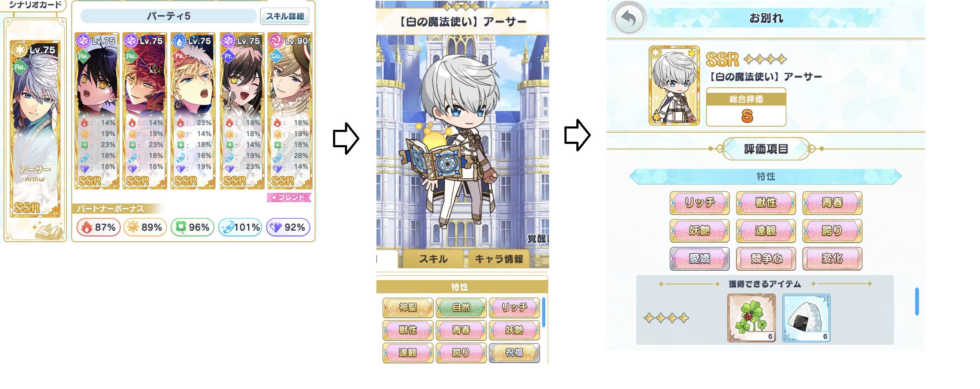Tap the 自然 trait tag
Viewport: 980px width, 389px height.
(461, 307)
